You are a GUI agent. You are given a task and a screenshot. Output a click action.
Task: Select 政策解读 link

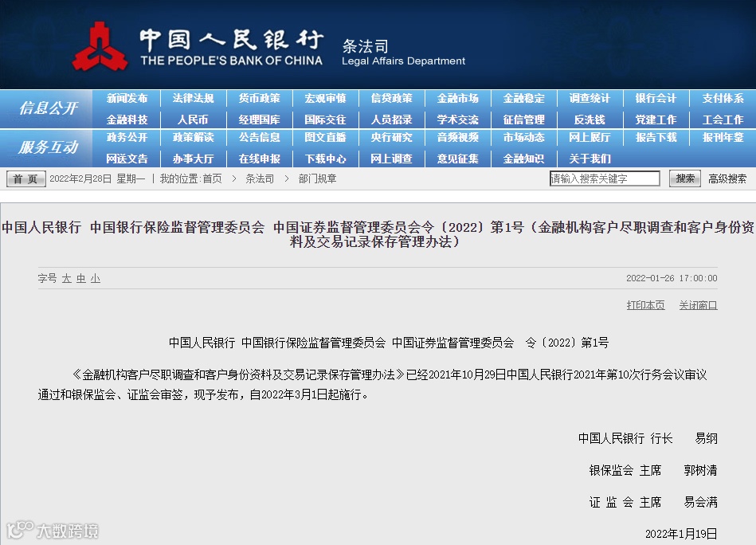193,138
